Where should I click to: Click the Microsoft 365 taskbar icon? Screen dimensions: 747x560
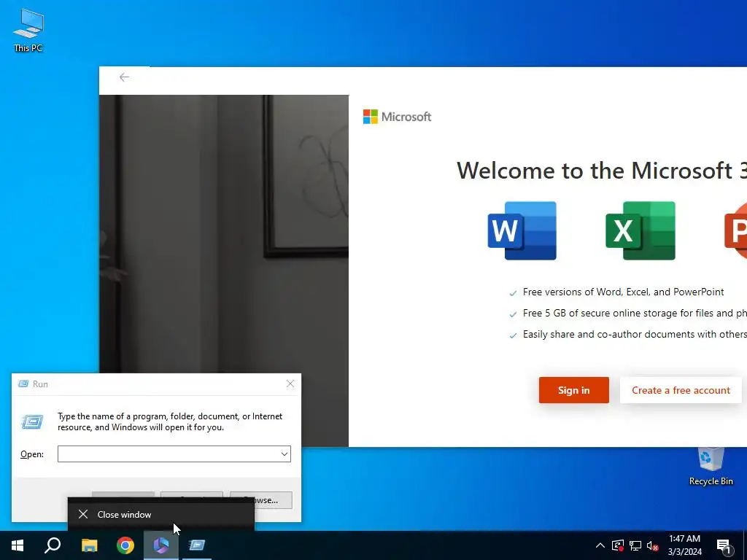click(x=161, y=545)
